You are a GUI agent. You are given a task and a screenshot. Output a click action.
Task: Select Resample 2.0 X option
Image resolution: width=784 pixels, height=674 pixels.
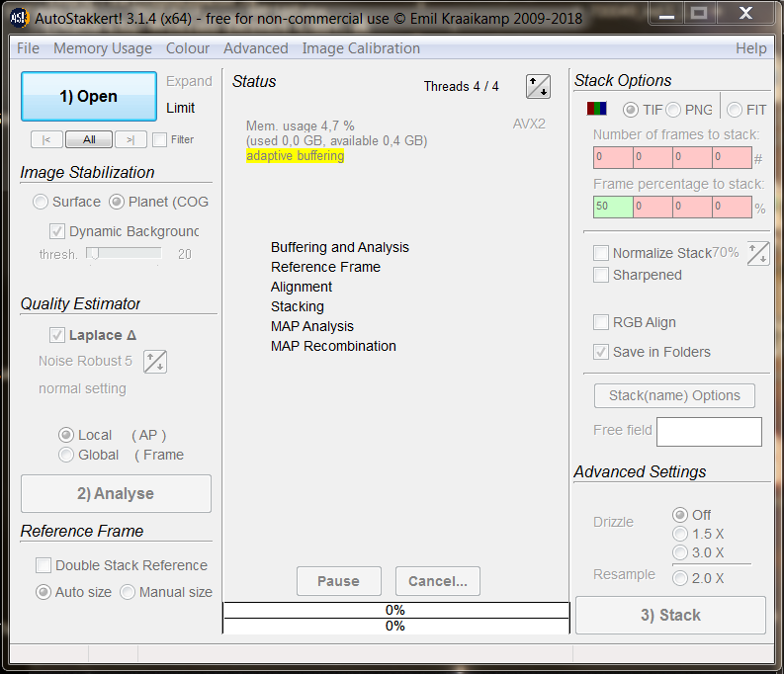680,578
